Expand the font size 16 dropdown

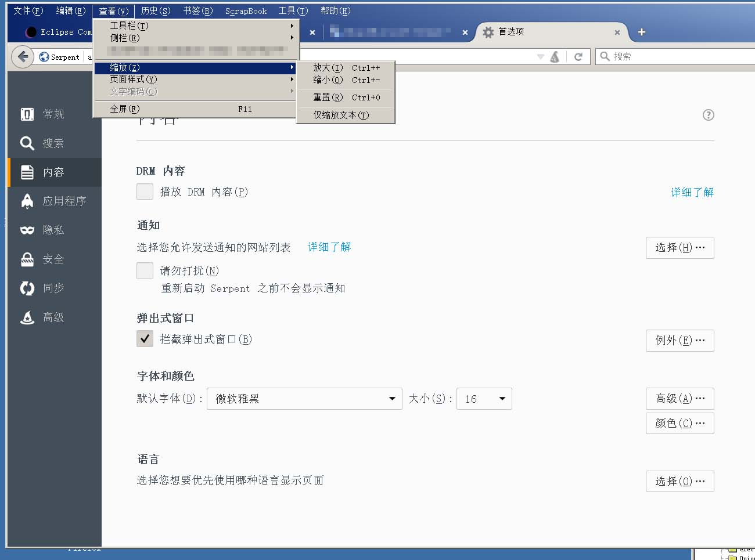click(484, 399)
